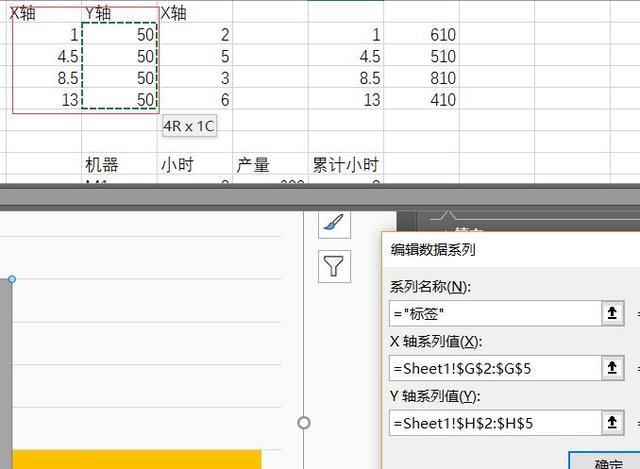This screenshot has width=640, height=469.
Task: Select cell containing 510
Action: pyautogui.click(x=421, y=56)
